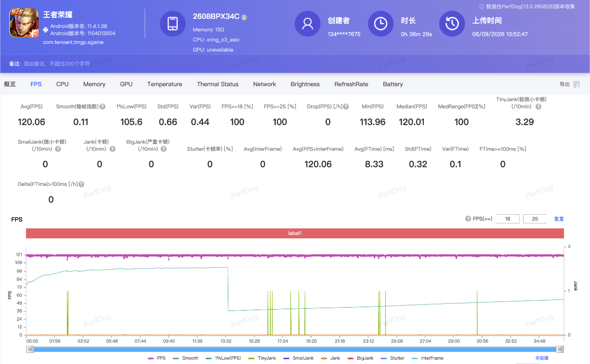Click info icon next to 2608BPX34C
The image size is (590, 364).
(x=244, y=17)
